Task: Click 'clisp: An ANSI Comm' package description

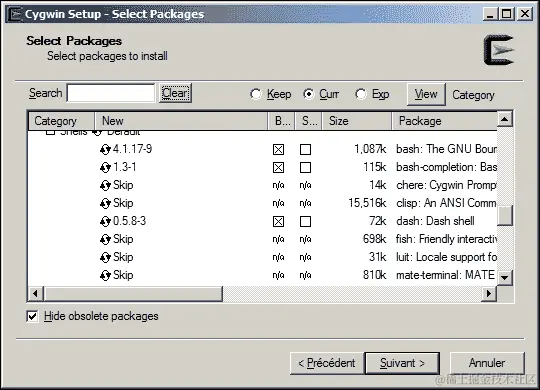Action: click(446, 203)
